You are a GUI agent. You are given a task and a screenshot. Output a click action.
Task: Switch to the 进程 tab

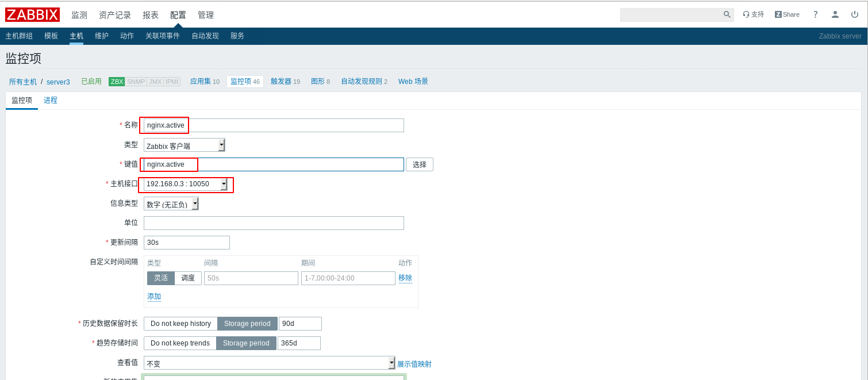51,100
